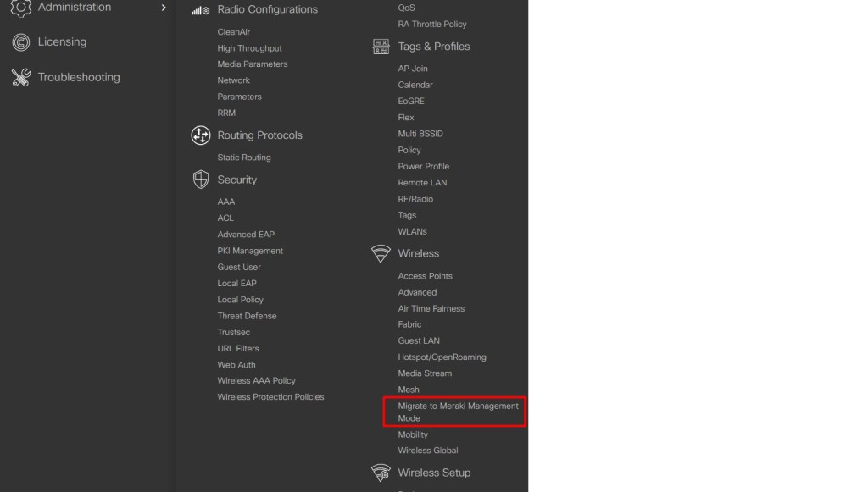Click the Administration gear icon
Screen dimensions: 868x492
pyautogui.click(x=20, y=8)
